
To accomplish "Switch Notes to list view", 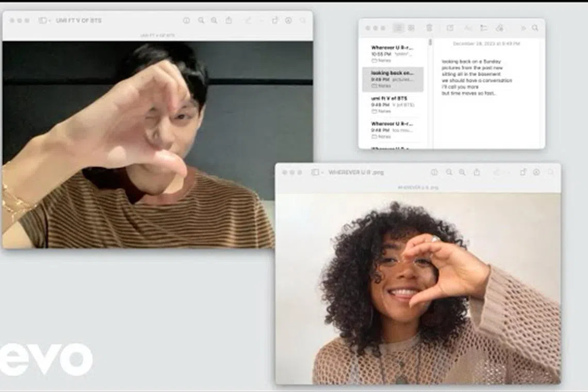I will (398, 28).
